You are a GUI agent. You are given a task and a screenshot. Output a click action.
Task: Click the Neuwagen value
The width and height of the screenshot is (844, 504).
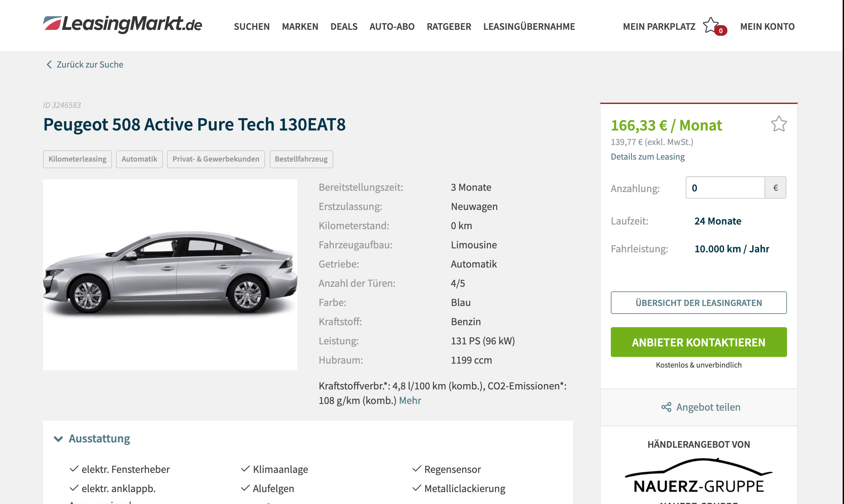point(474,207)
